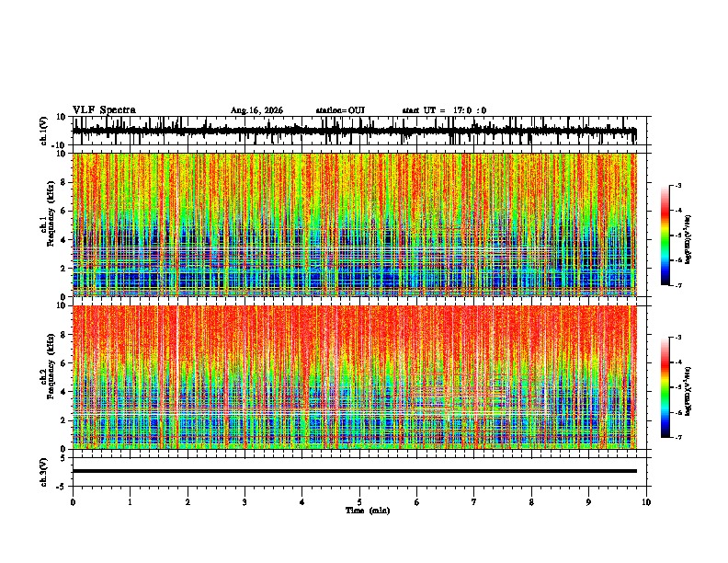
Task: Click the 'start UT = 17:0 :0' label
Action: (444, 110)
